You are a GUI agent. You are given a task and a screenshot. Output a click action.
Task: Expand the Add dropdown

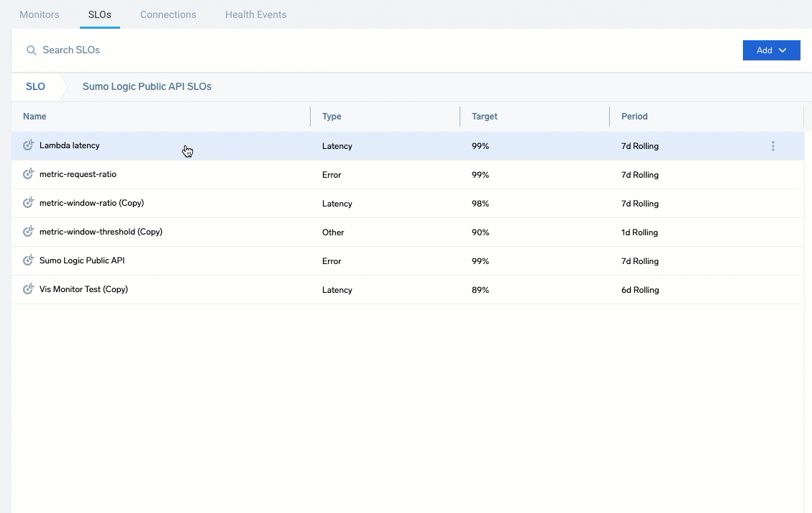pos(771,50)
